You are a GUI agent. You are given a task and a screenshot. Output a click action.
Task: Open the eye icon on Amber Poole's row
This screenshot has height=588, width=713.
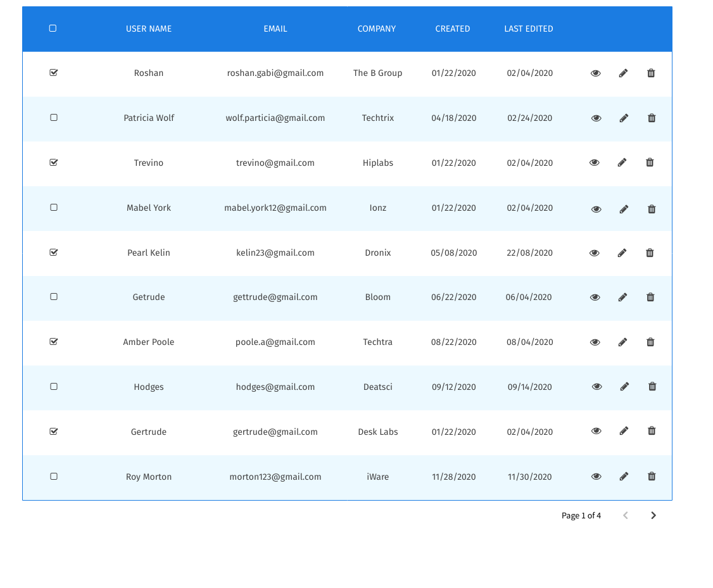click(595, 342)
